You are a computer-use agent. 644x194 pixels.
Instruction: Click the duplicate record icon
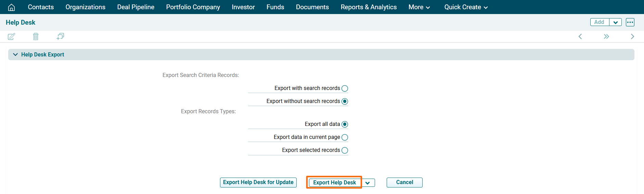[x=60, y=37]
